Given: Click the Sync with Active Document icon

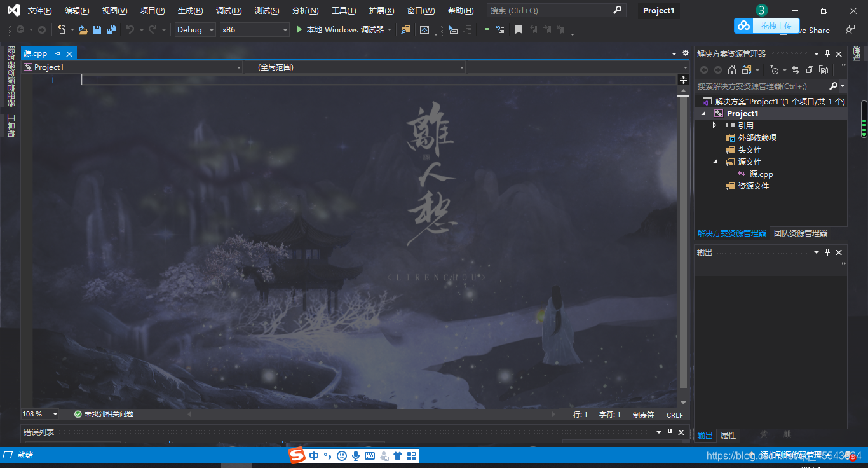Looking at the screenshot, I should click(796, 70).
